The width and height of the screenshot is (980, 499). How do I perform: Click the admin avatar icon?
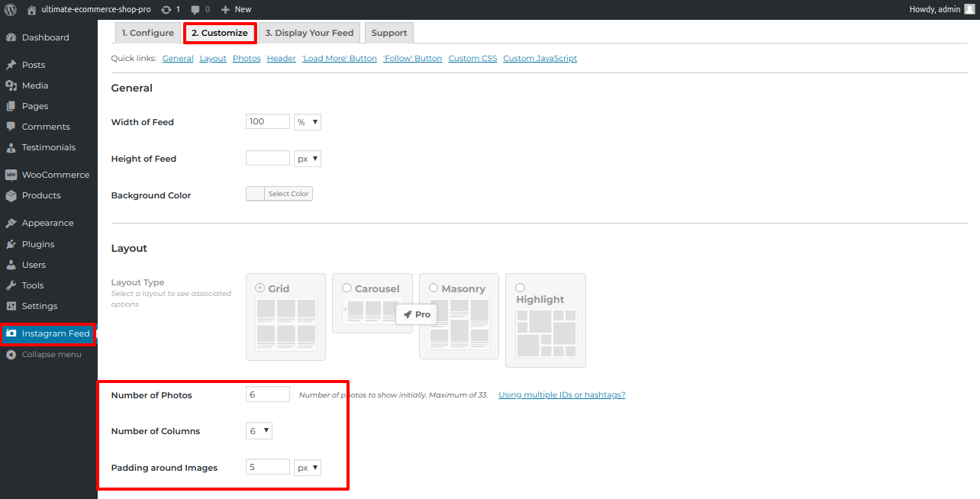(969, 9)
